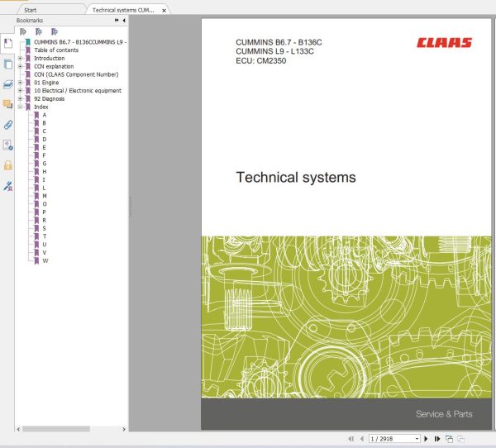496x448 pixels.
Task: Open the Security padlock panel icon
Action: 8,165
